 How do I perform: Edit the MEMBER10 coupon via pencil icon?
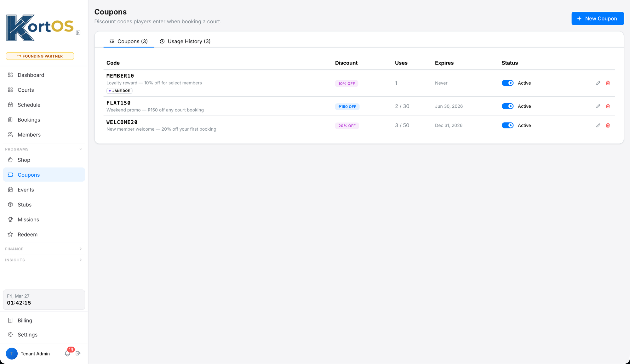click(x=598, y=83)
